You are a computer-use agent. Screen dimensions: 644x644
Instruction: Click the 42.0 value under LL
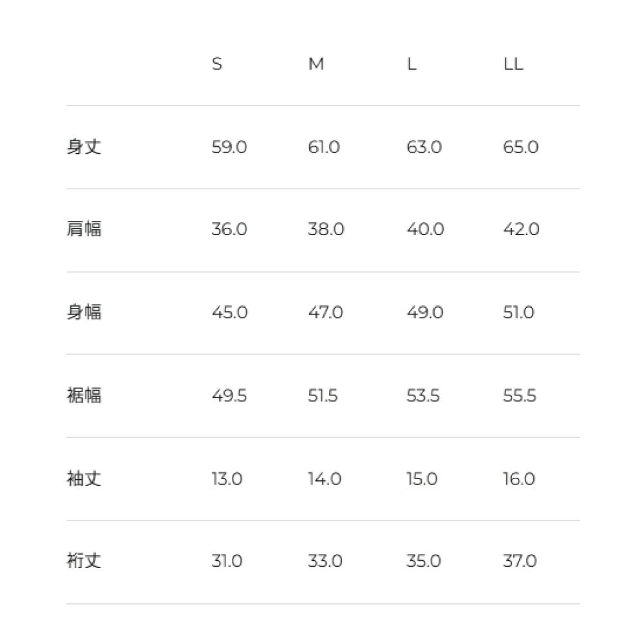click(521, 230)
